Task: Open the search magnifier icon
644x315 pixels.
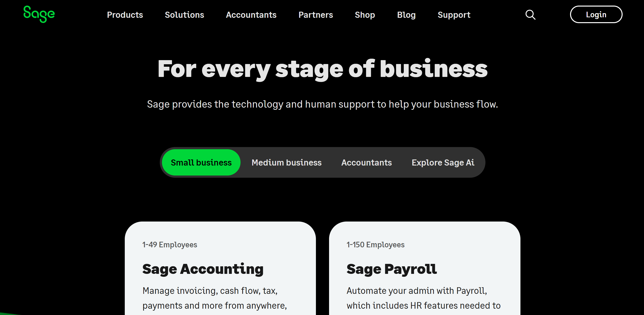Action: (x=530, y=15)
